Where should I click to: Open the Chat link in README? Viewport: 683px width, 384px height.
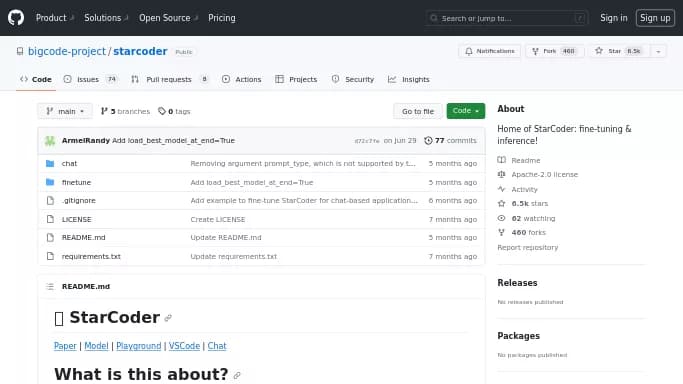tap(217, 346)
